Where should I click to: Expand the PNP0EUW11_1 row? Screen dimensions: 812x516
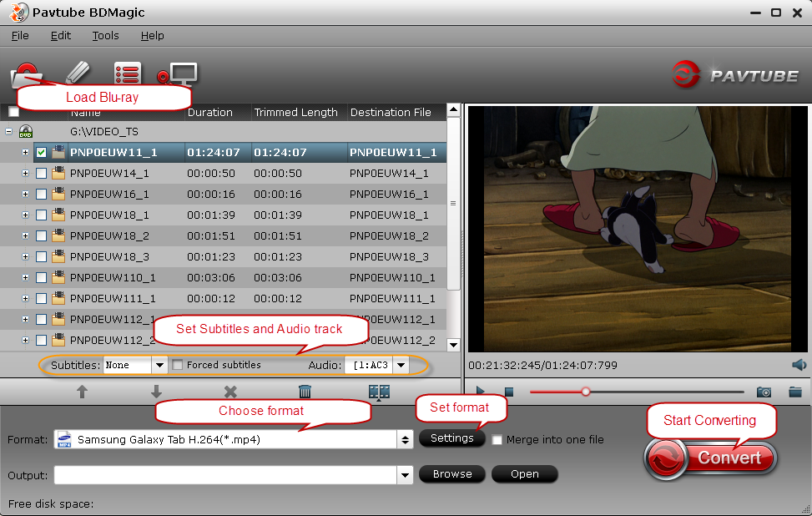tap(25, 152)
